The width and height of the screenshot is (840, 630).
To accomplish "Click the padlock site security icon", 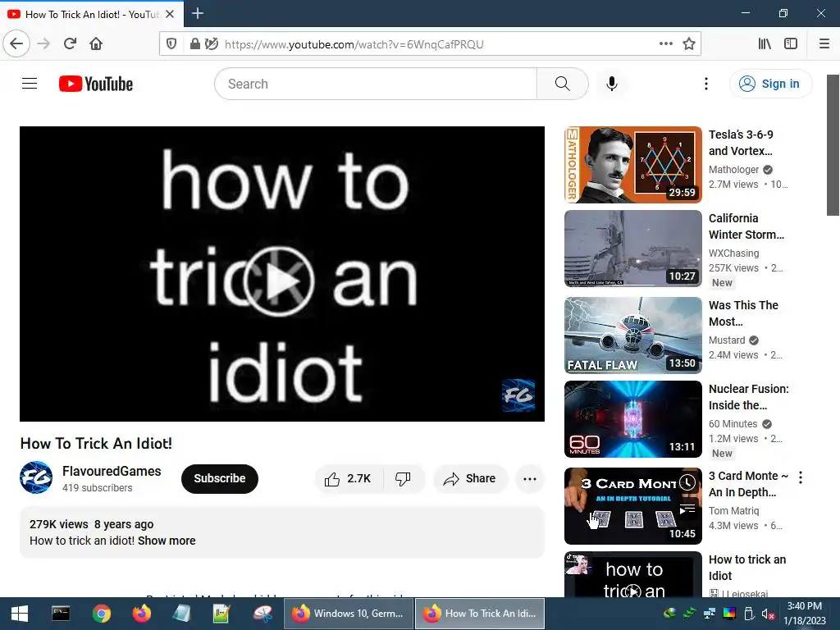I will click(x=195, y=44).
